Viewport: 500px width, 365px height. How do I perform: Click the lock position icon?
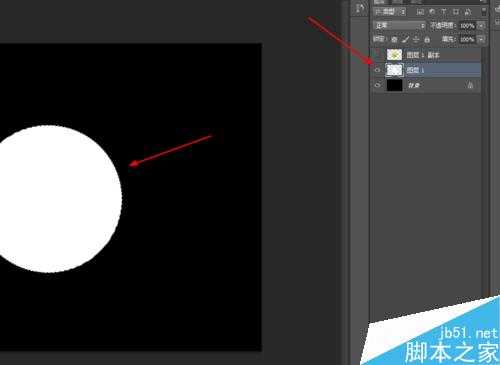tap(416, 39)
